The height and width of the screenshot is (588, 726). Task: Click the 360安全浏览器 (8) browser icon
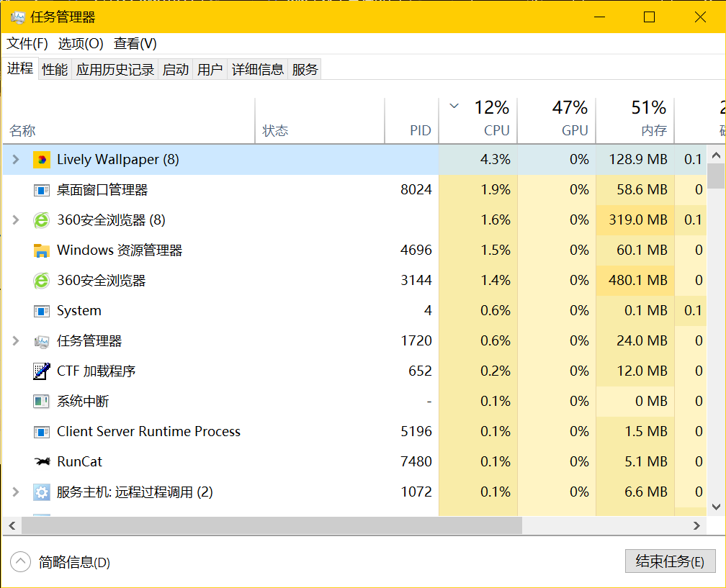[42, 220]
